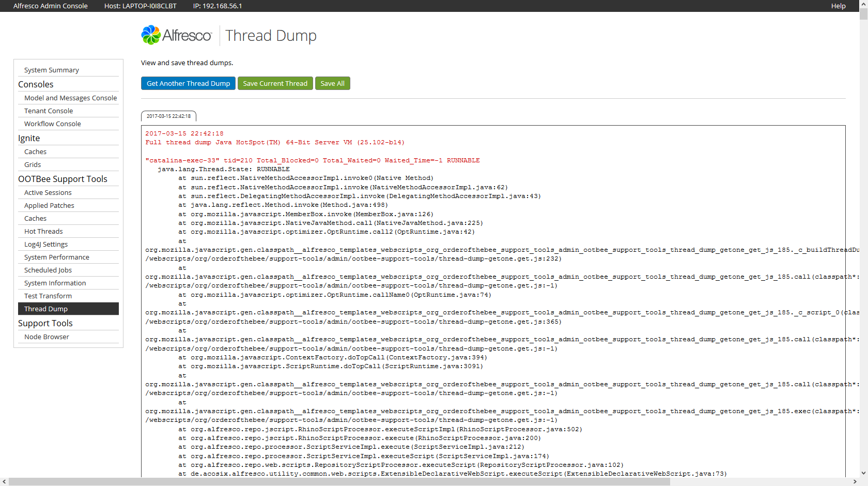Click the horizontal scrollbar thumb
Image resolution: width=868 pixels, height=486 pixels.
pos(339,481)
